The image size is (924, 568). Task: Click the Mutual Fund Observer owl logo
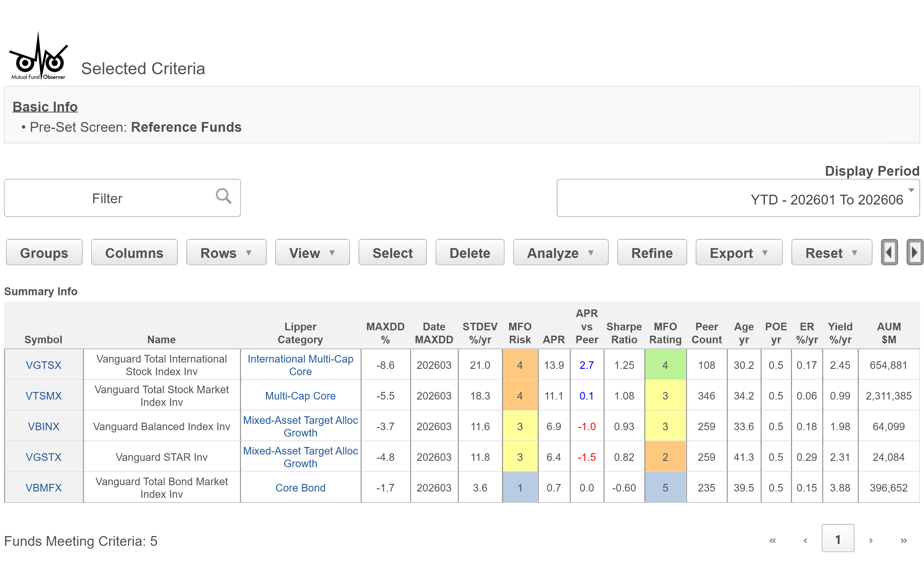[38, 56]
